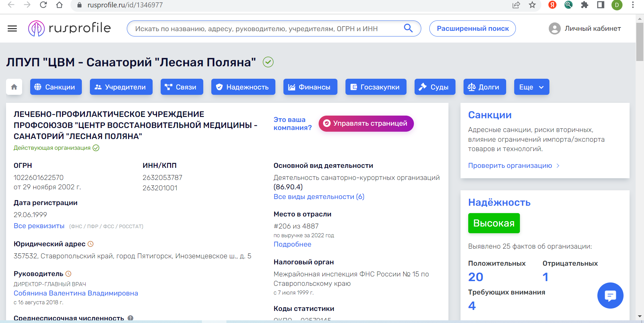The height and width of the screenshot is (323, 644).
Task: Open the Связи tab
Action: click(x=182, y=87)
